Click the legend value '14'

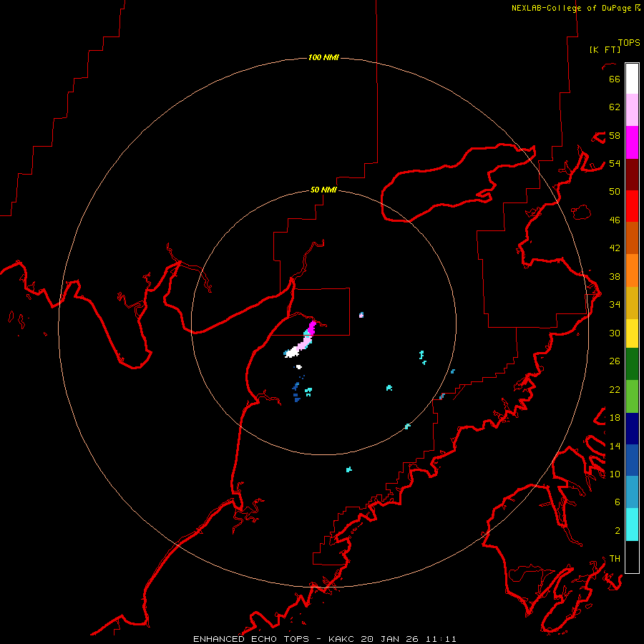click(x=615, y=446)
